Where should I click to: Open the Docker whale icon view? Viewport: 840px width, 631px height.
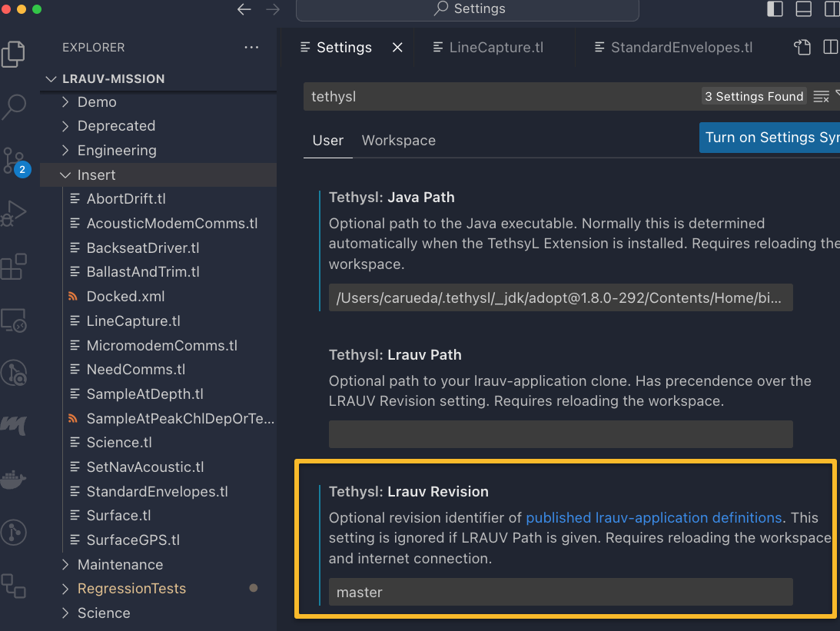point(14,480)
